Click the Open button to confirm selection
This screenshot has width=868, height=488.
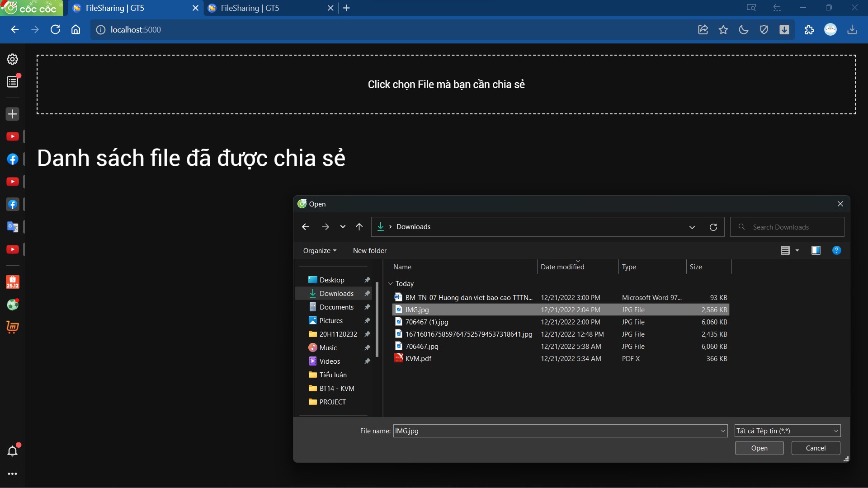pos(759,448)
